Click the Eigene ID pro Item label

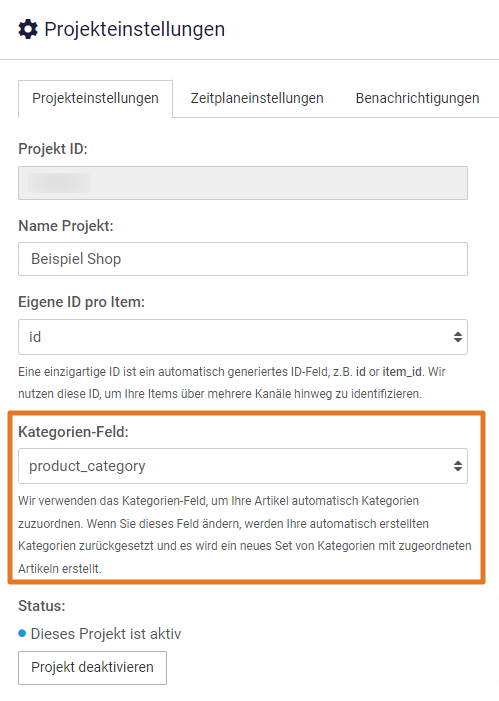click(81, 302)
